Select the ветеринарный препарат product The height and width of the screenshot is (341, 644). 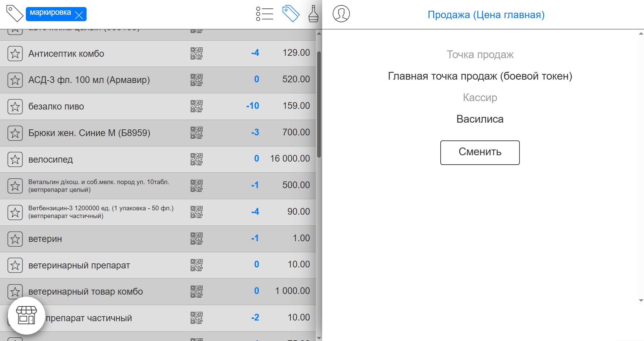point(79,265)
